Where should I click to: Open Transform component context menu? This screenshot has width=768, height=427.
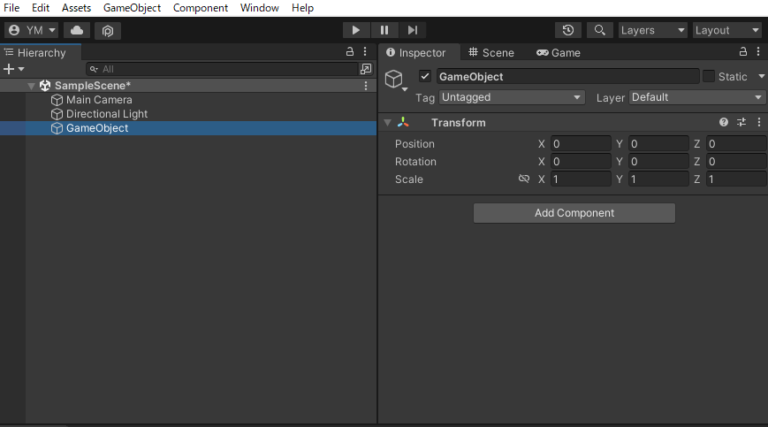pos(759,122)
